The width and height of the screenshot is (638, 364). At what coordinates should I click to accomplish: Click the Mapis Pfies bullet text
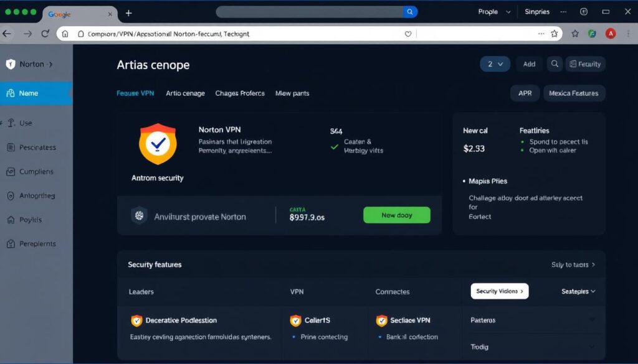[x=487, y=181]
